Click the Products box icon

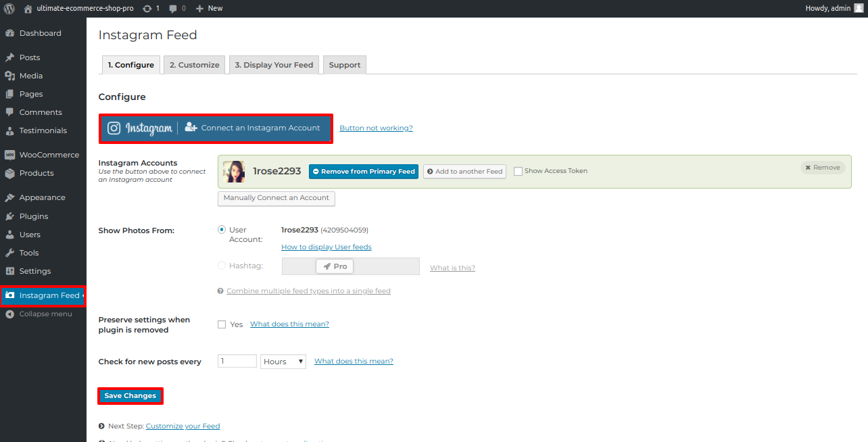pyautogui.click(x=9, y=173)
